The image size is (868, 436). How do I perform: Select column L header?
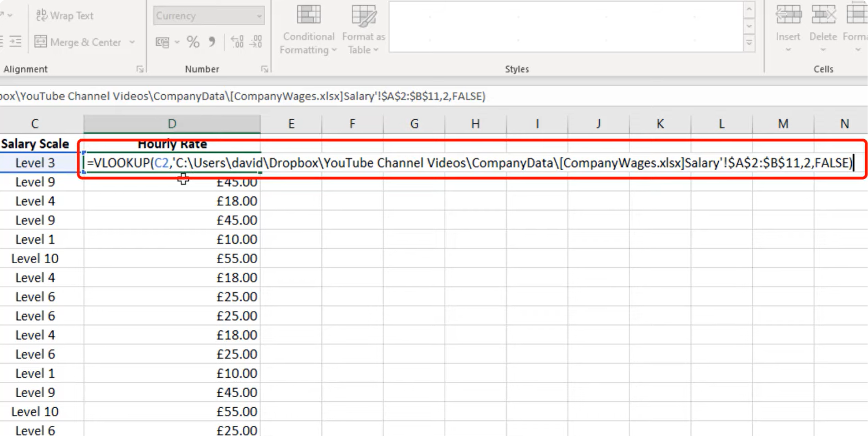coord(722,124)
